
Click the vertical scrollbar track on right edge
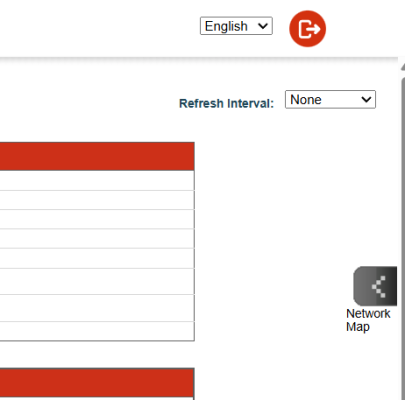point(402,233)
